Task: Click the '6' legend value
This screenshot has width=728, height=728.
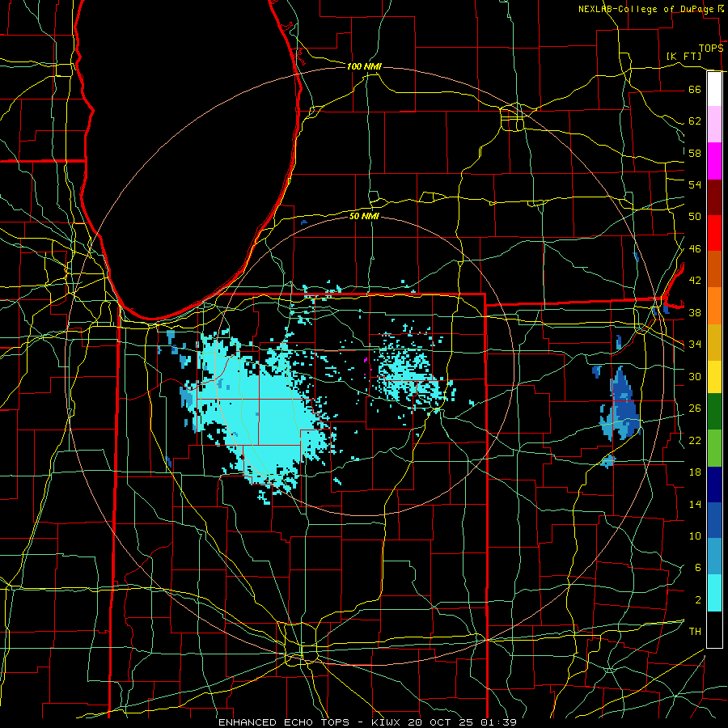Action: tap(697, 568)
